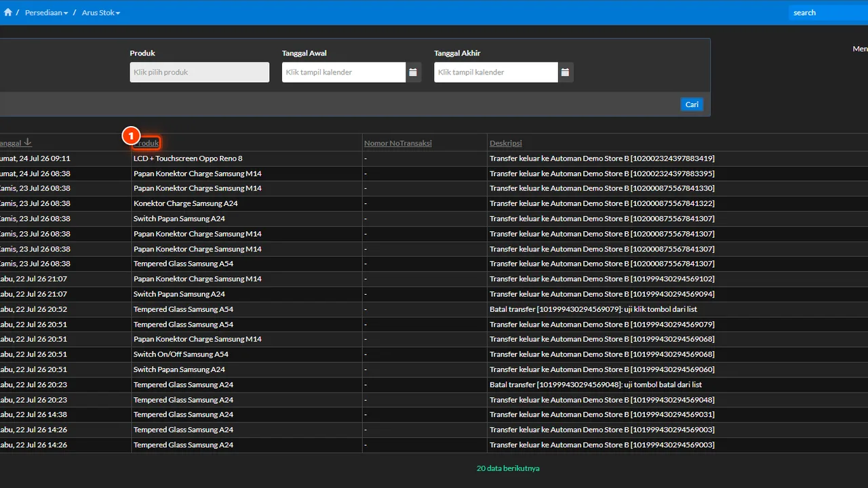Select date cell Rabu, 22 Jul 26 20:52
The width and height of the screenshot is (868, 488).
pos(34,309)
